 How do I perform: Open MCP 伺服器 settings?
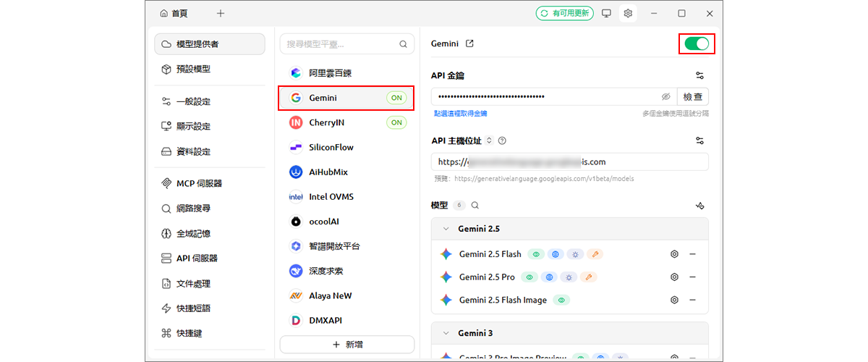pos(210,183)
